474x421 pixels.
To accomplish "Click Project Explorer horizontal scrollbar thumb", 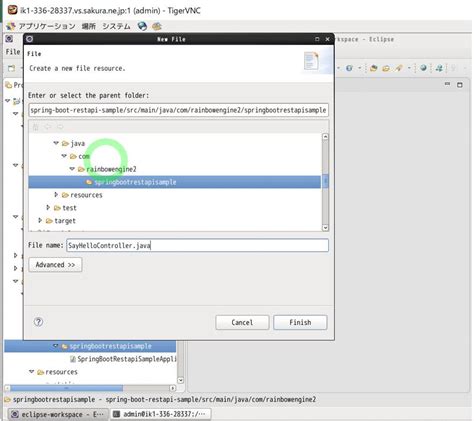I will point(67,388).
